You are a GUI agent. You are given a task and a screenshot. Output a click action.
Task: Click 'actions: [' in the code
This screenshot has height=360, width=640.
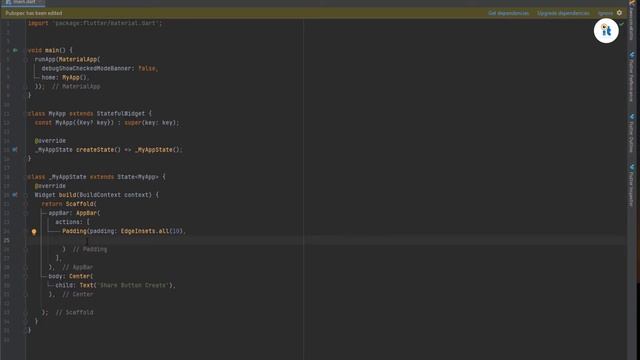coord(72,222)
